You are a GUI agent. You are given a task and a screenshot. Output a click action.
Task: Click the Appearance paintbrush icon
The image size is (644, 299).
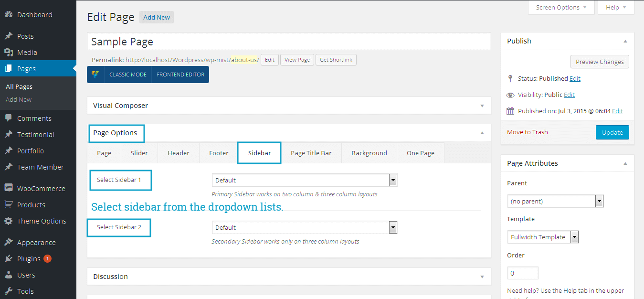click(x=9, y=243)
